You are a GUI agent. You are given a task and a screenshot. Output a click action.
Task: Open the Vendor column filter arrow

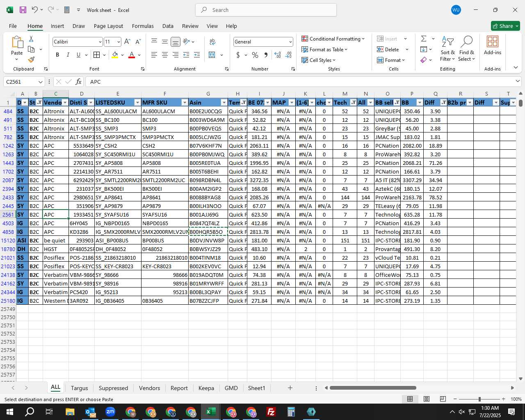[x=65, y=103]
